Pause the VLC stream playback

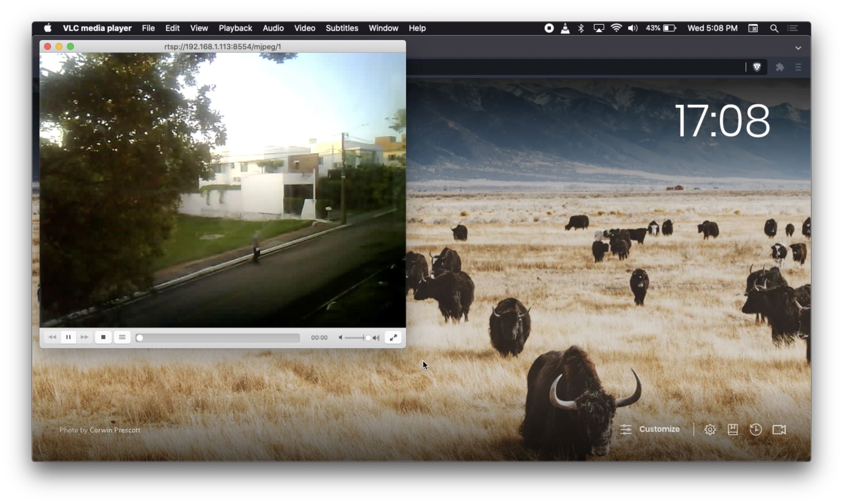[68, 337]
